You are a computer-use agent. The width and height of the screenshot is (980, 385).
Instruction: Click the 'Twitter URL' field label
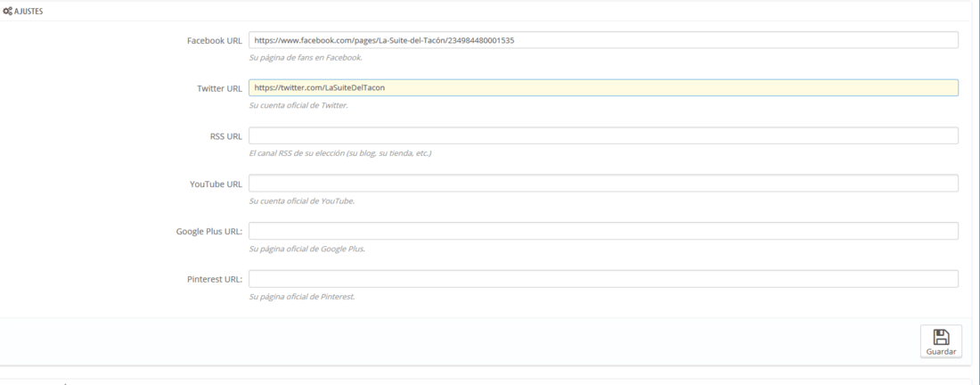[x=219, y=89]
